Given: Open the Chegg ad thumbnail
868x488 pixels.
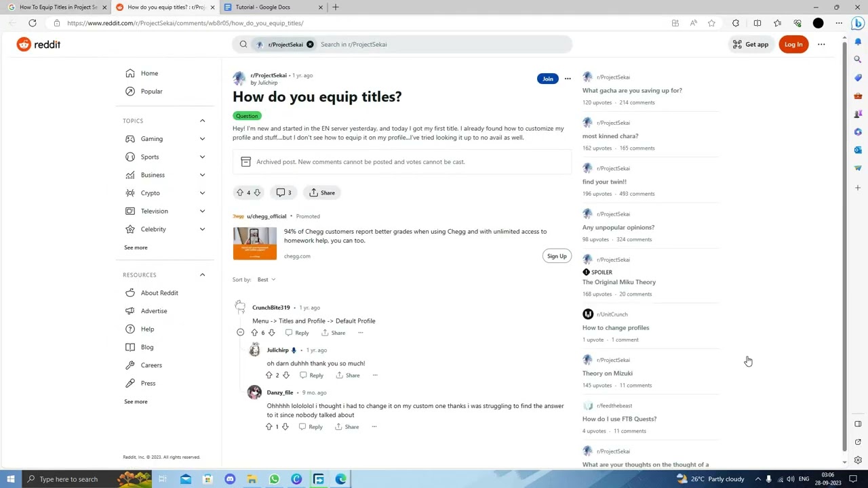Looking at the screenshot, I should 255,243.
